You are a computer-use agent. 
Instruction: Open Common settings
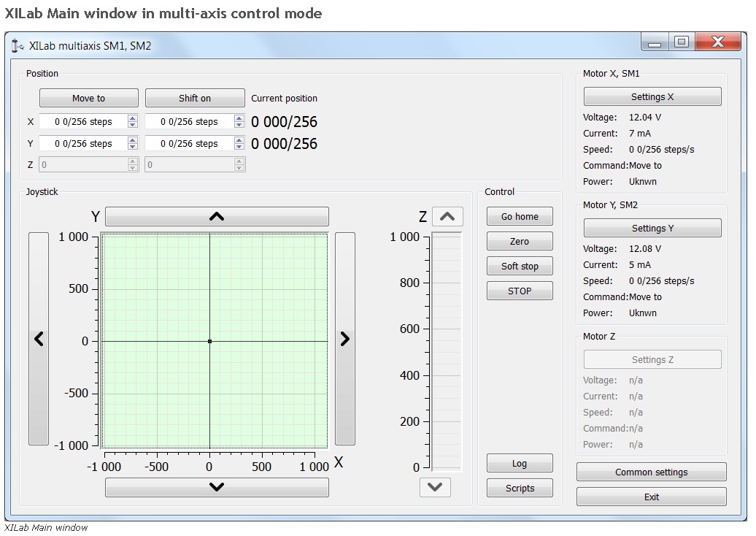click(x=651, y=472)
